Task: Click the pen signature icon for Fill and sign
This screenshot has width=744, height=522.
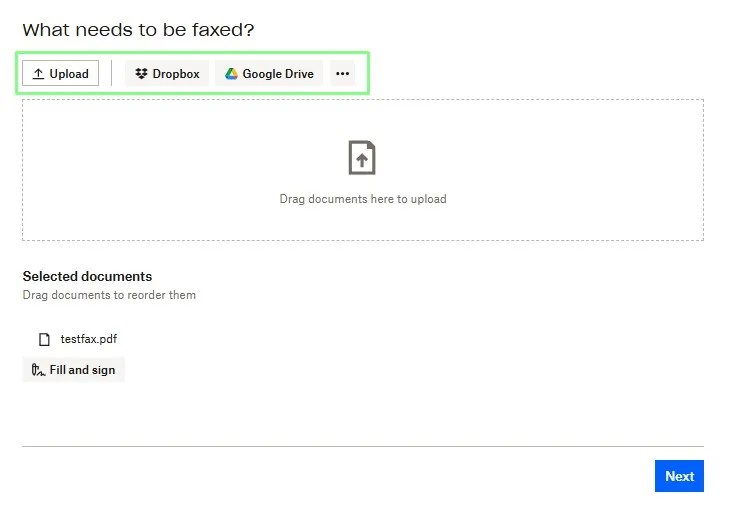Action: pyautogui.click(x=38, y=370)
